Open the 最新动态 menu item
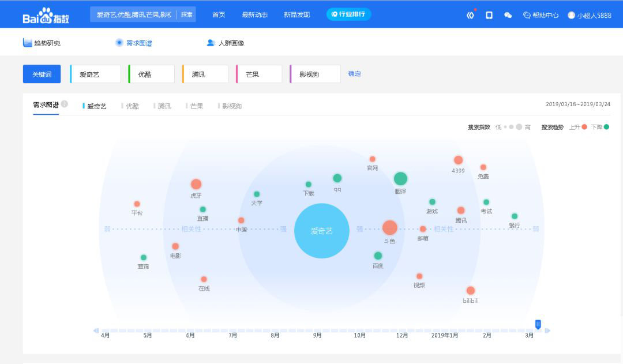This screenshot has width=623, height=364. pyautogui.click(x=255, y=14)
